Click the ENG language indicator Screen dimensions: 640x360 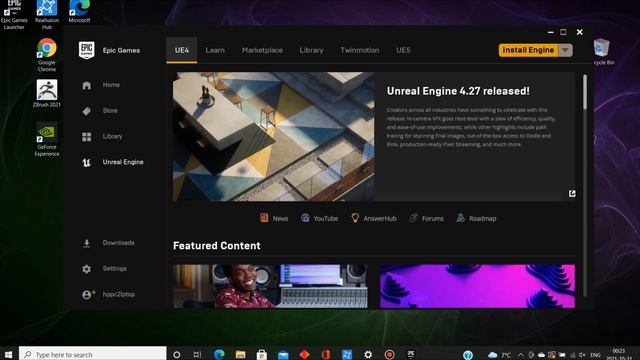[596, 355]
